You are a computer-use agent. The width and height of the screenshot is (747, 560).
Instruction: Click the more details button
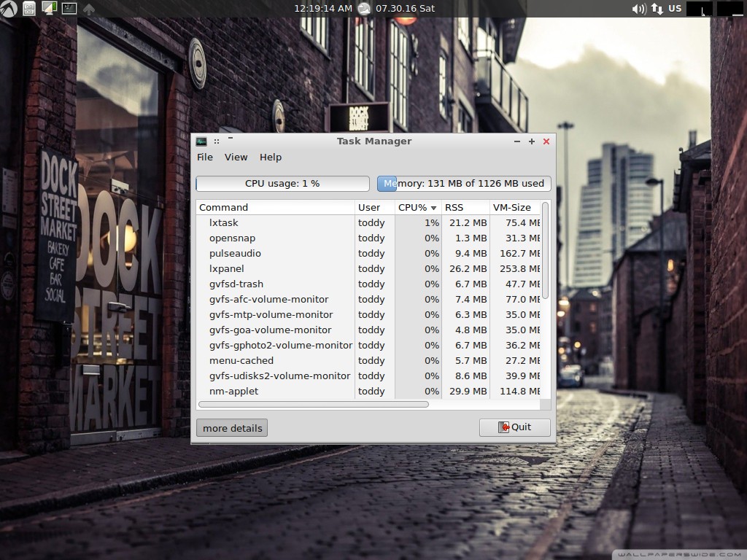tap(231, 428)
